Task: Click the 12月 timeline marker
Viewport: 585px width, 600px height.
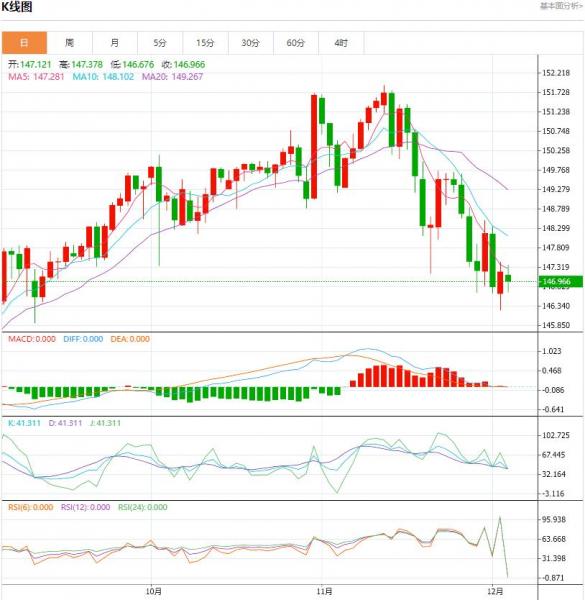Action: (495, 592)
